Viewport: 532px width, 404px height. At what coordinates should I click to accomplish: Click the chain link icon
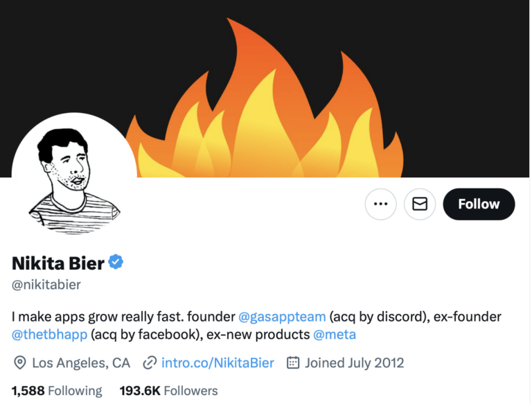[x=149, y=362]
